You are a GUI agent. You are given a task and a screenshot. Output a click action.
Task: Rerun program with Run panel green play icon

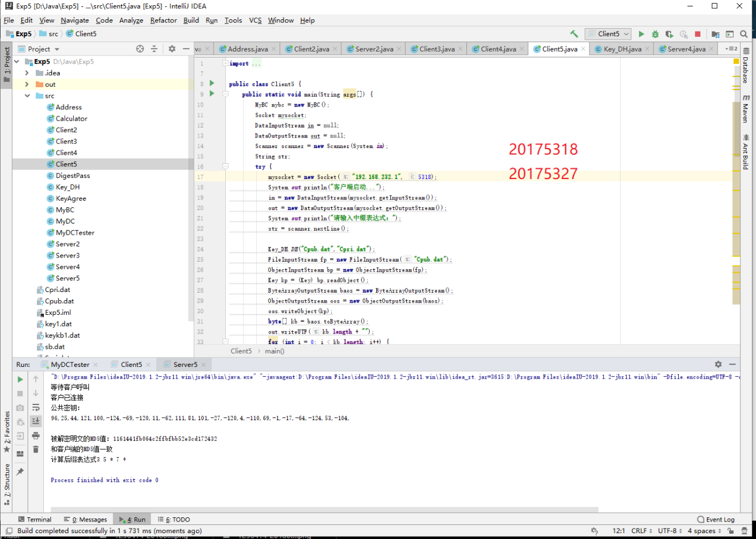(20, 379)
